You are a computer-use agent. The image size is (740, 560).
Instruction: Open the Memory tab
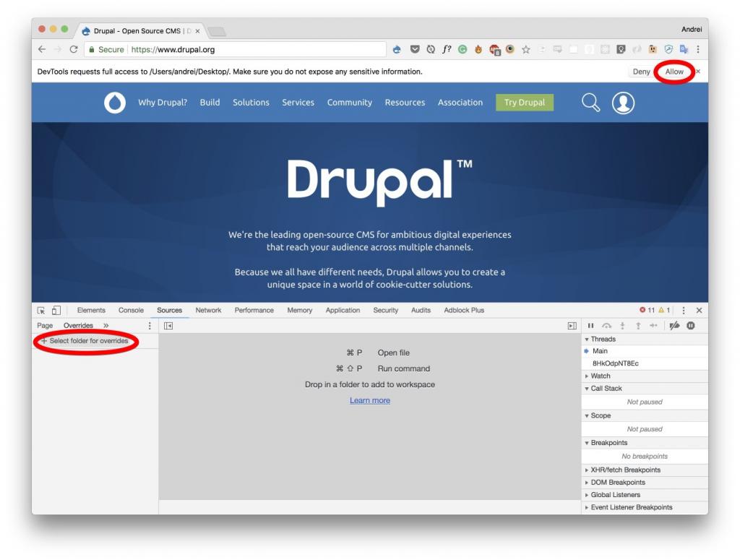pyautogui.click(x=300, y=310)
